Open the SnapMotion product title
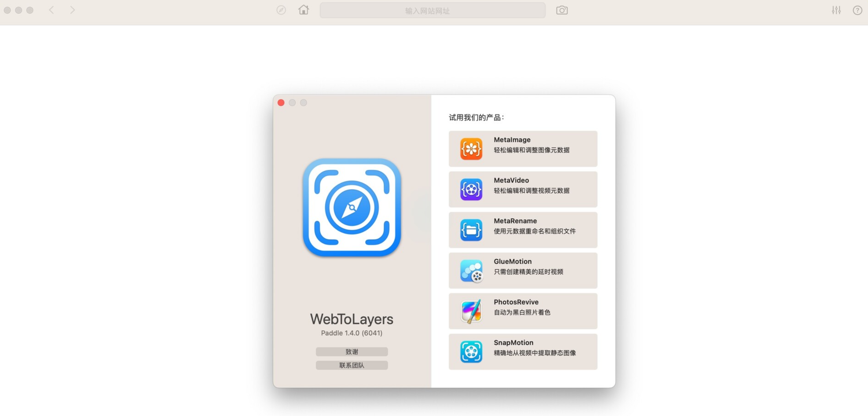 tap(513, 343)
